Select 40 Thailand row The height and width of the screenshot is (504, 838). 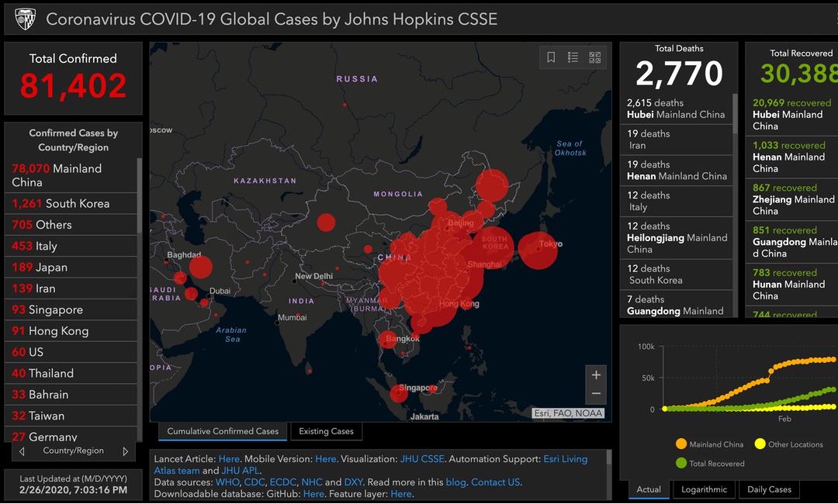(x=71, y=373)
